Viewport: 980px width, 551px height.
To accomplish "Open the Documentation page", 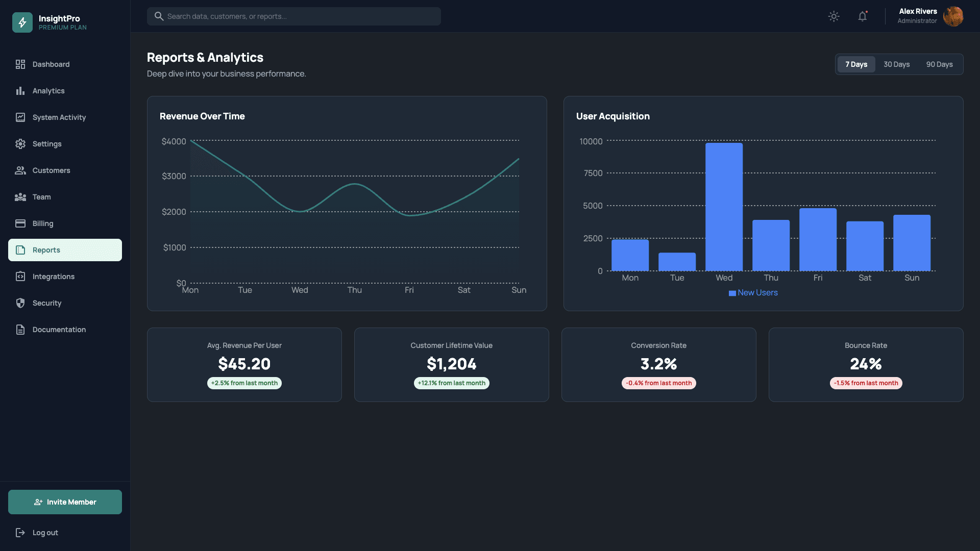I will pyautogui.click(x=59, y=330).
